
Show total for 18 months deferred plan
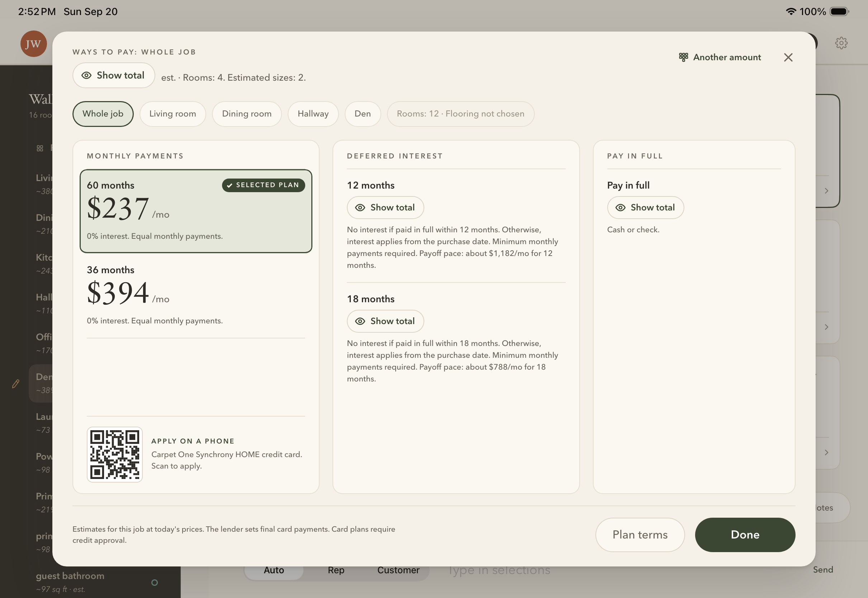pyautogui.click(x=385, y=321)
